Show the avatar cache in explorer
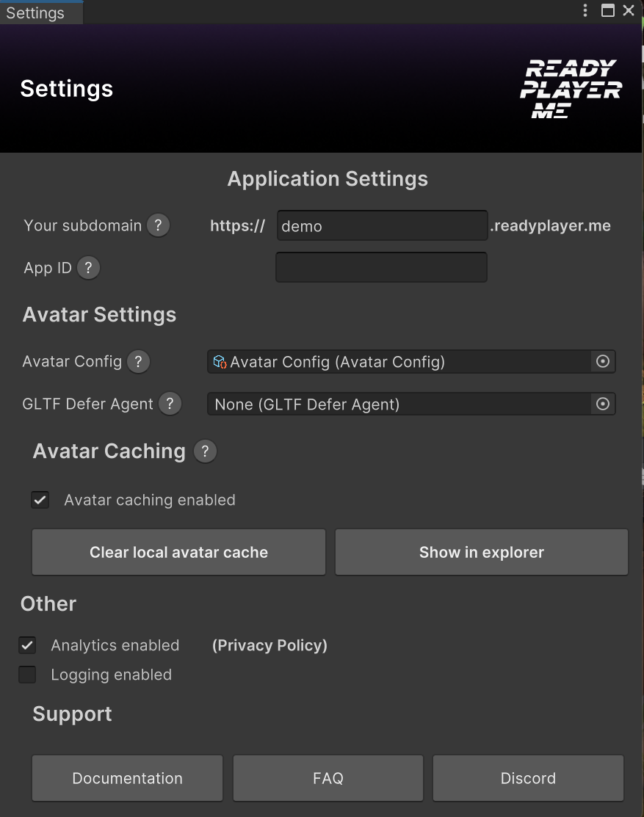644x817 pixels. point(481,552)
